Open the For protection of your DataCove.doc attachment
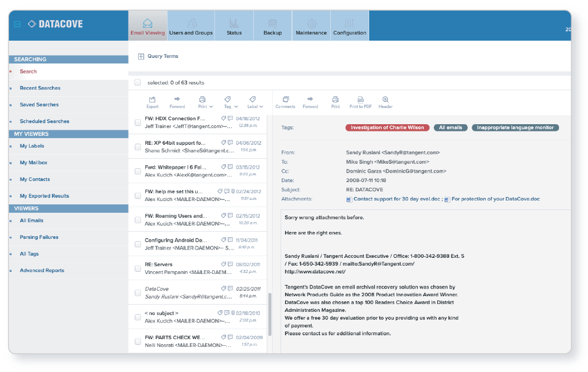Image resolution: width=588 pixels, height=372 pixels. (496, 199)
